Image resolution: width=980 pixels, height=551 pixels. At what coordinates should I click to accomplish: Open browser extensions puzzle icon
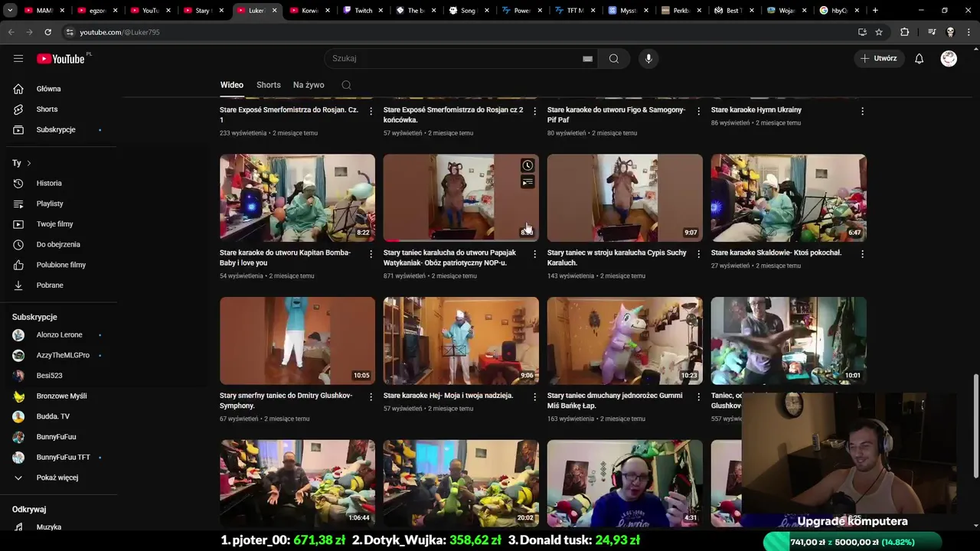(904, 32)
